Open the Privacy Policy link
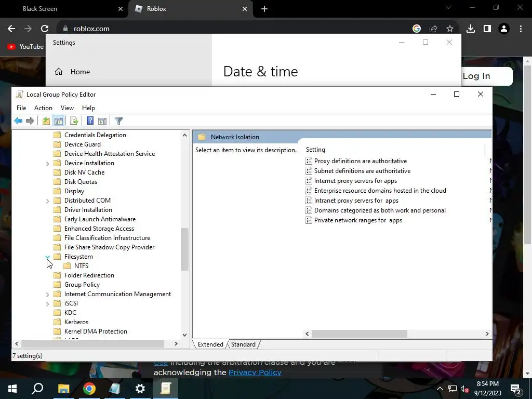Viewport: 532px width, 399px height. point(255,372)
